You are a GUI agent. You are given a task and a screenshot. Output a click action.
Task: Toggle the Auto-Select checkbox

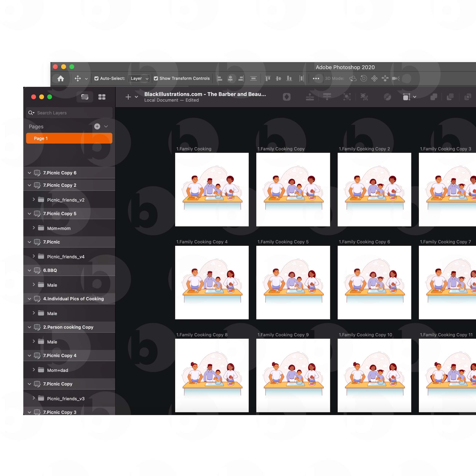tap(96, 78)
